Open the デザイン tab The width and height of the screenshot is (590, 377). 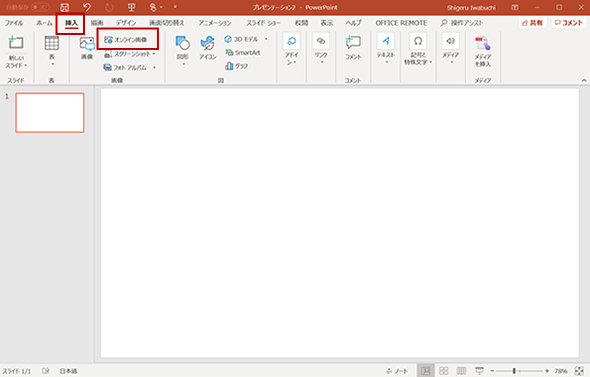coord(126,23)
